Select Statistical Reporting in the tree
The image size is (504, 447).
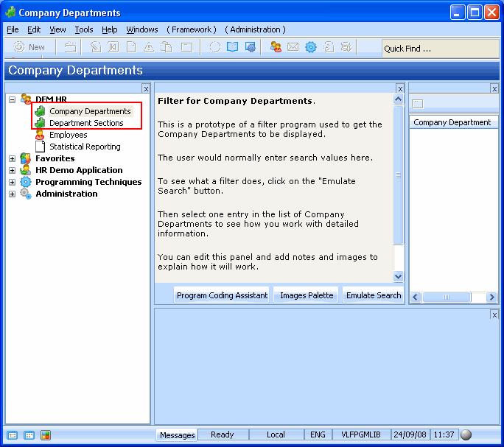tap(85, 147)
